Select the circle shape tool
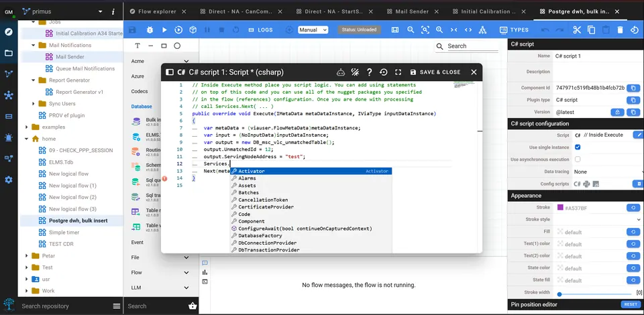 [177, 46]
